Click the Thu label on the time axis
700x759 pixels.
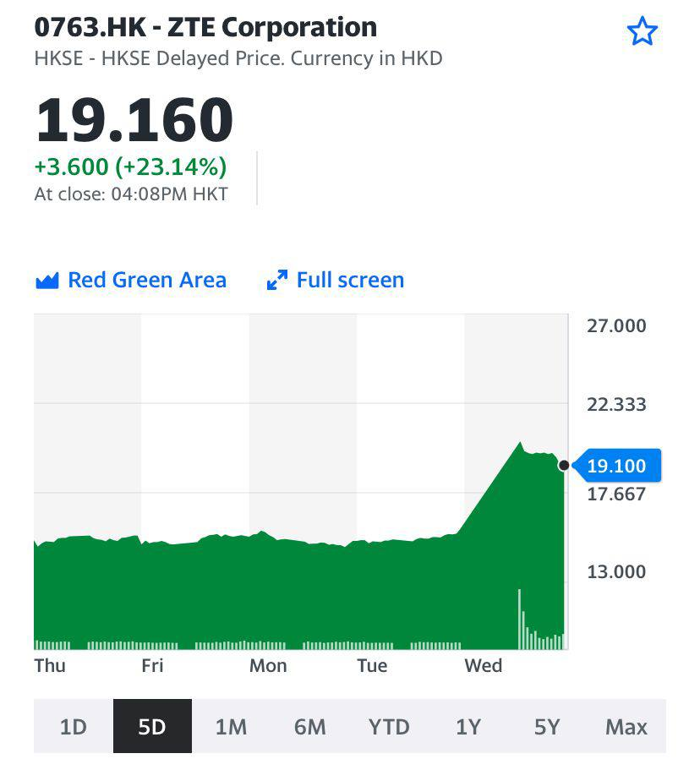pyautogui.click(x=50, y=666)
